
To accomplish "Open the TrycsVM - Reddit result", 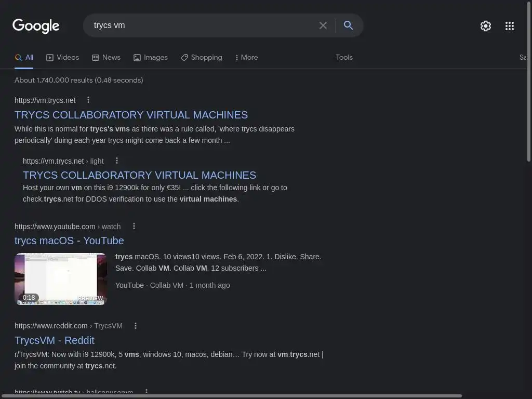I will [54, 340].
